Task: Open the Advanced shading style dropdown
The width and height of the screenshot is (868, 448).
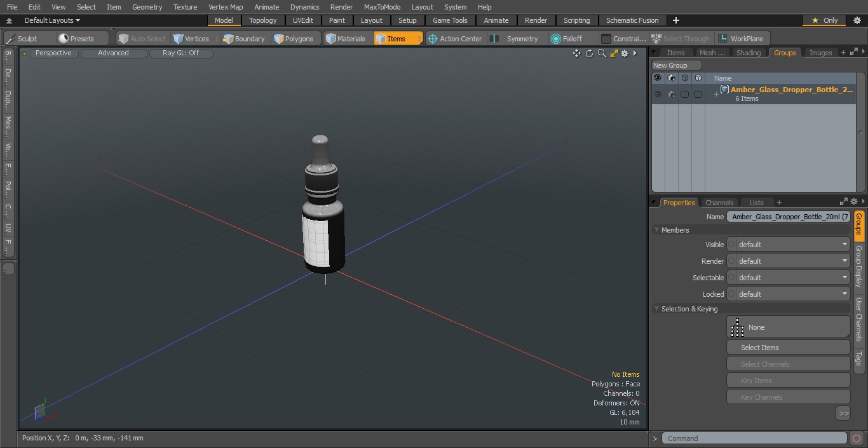Action: (113, 53)
